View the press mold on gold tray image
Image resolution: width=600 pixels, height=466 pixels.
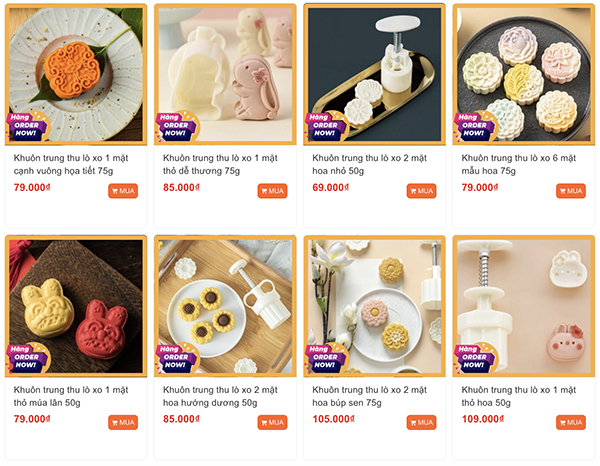pos(374,75)
